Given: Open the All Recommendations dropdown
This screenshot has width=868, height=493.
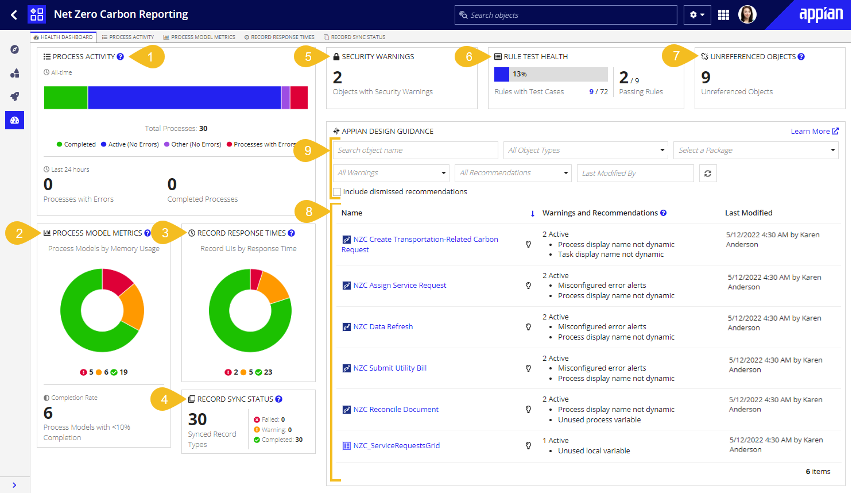Looking at the screenshot, I should 513,173.
